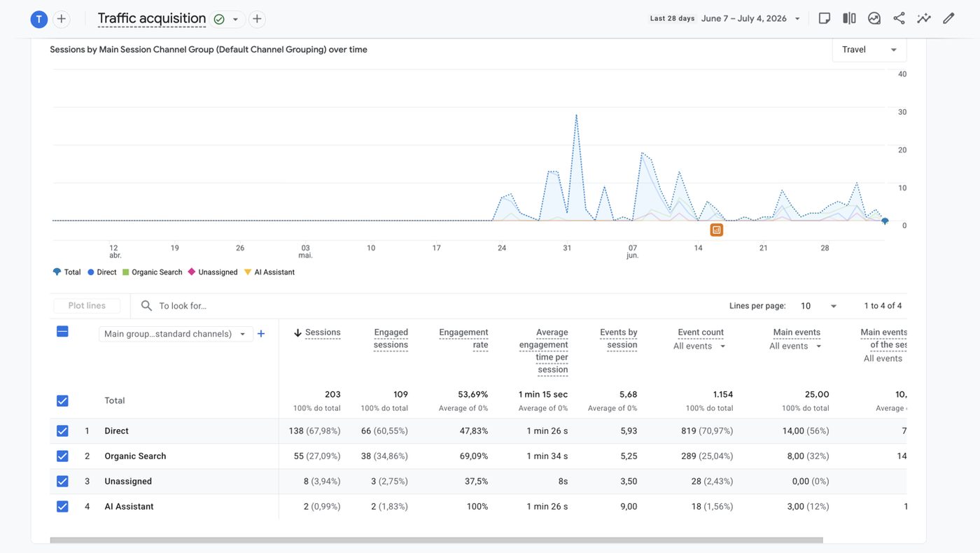Screen dimensions: 980x553
Task: Open dropdown arrow beside Traffic acquisition title
Action: point(235,19)
